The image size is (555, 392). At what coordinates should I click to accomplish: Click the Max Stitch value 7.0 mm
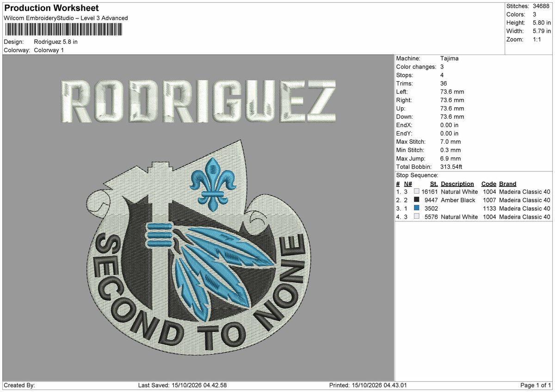(x=450, y=141)
